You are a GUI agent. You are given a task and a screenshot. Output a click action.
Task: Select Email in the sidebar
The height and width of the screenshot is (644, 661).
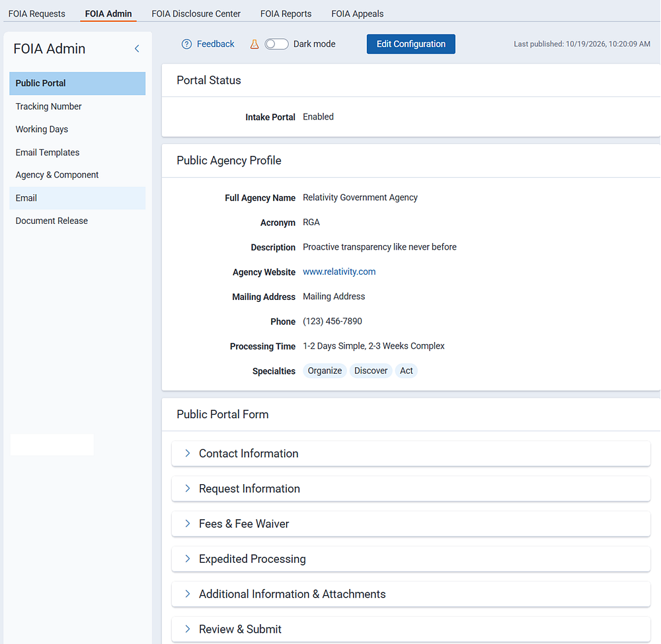click(x=77, y=198)
